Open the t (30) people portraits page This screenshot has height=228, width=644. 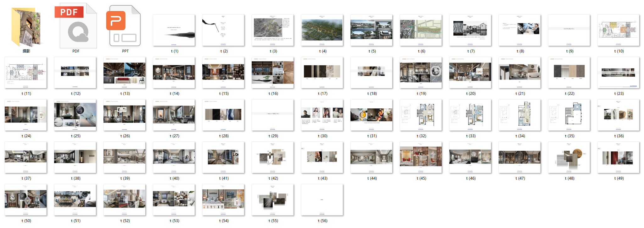click(322, 115)
